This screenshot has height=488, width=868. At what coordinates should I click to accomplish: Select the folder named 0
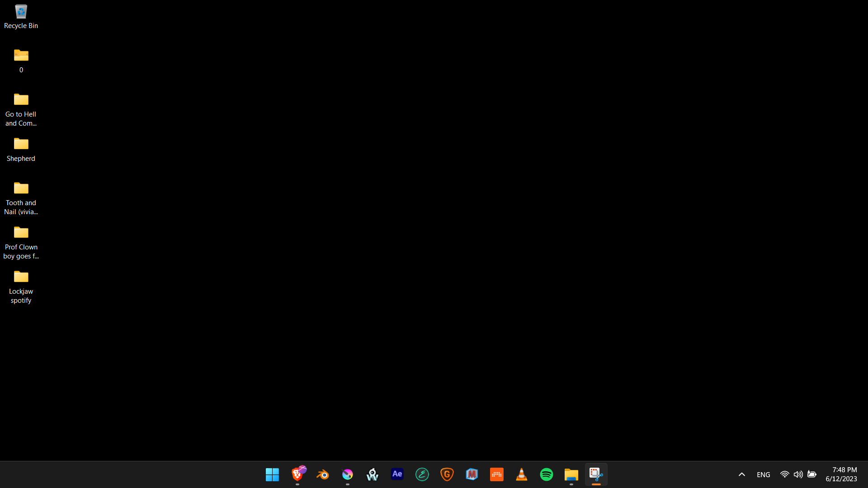click(x=21, y=60)
